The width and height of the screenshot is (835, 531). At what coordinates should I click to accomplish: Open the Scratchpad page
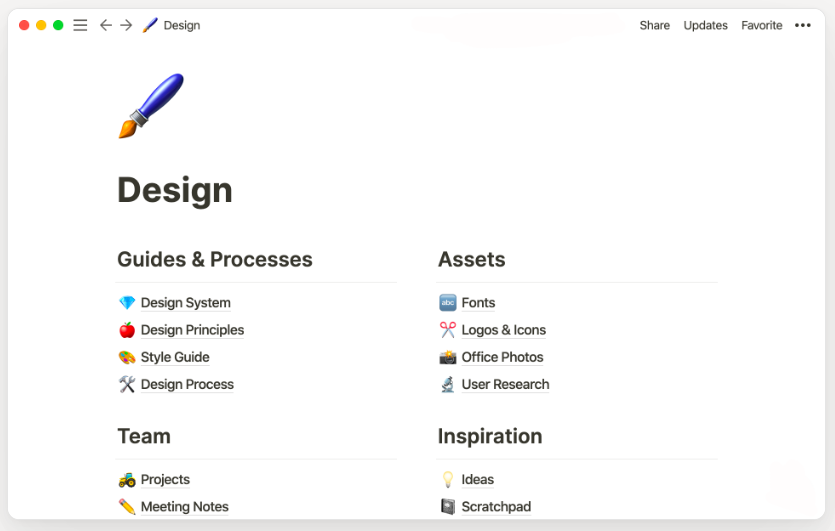tap(496, 507)
